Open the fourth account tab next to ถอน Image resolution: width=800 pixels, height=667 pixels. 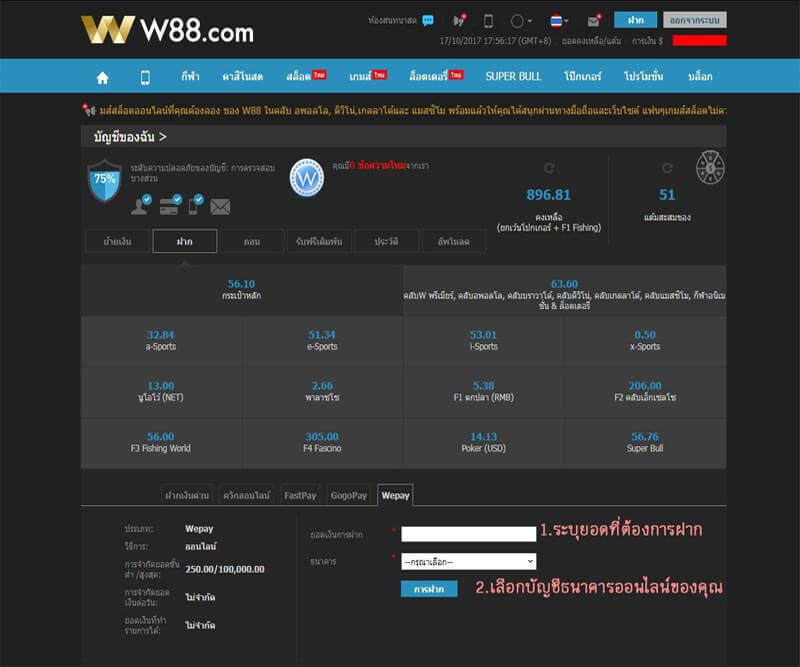[319, 241]
